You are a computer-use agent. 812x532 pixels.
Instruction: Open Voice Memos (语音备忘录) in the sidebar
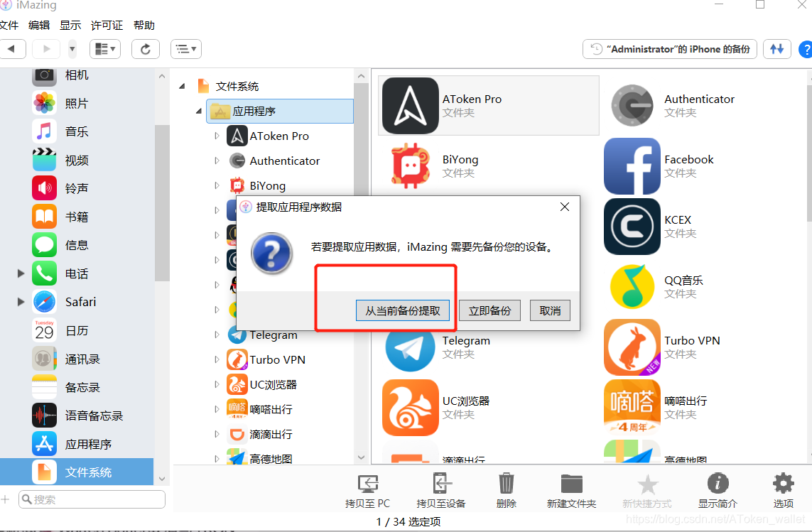click(77, 416)
